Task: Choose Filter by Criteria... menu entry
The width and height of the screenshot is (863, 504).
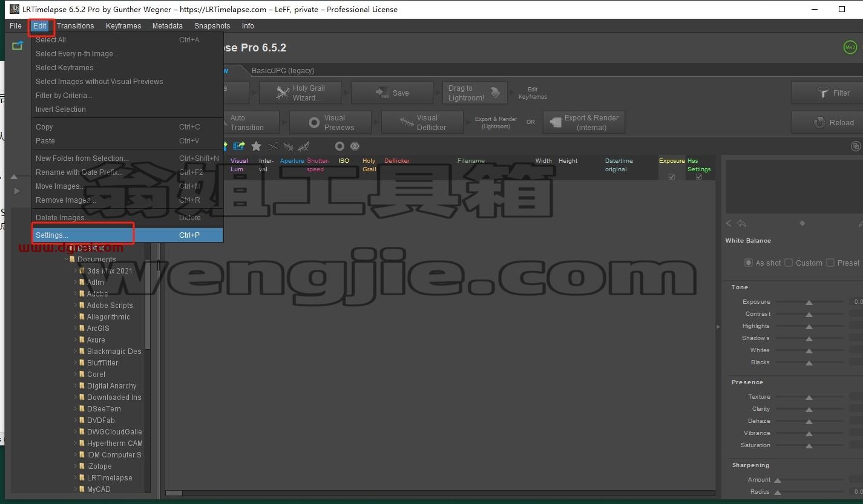Action: click(128, 96)
